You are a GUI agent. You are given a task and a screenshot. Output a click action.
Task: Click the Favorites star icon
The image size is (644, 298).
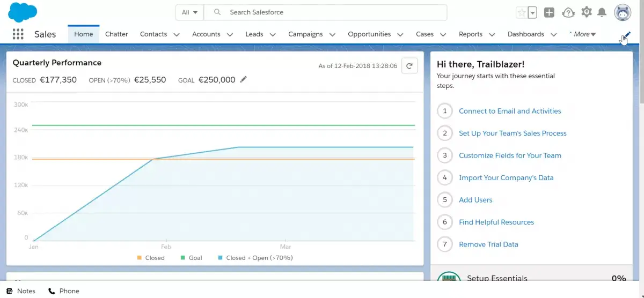pos(521,12)
